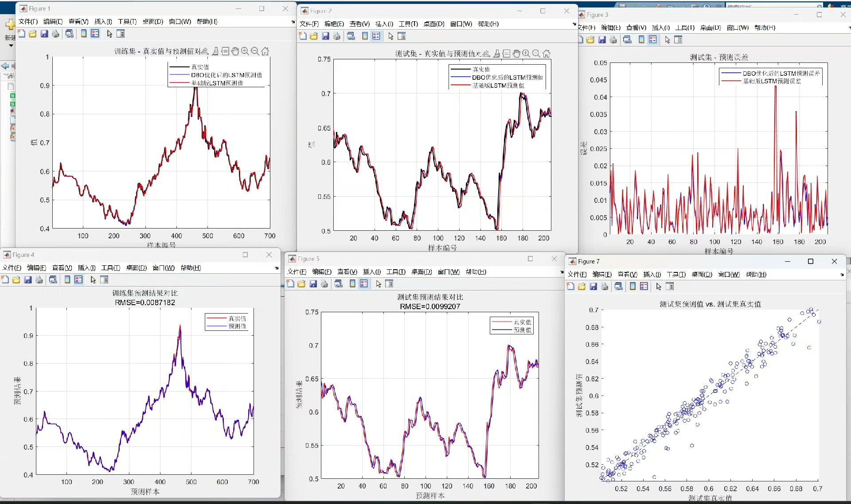Restore the view with Figure 2's home icon
This screenshot has height=504, width=851.
click(547, 54)
